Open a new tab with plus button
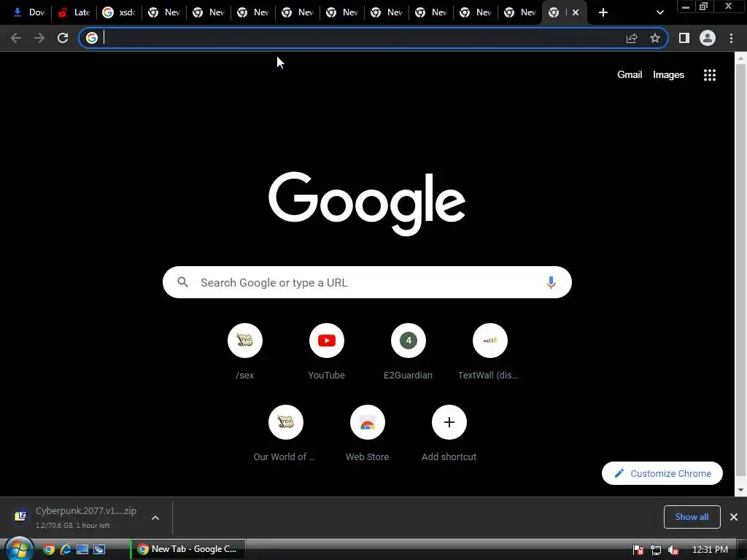Viewport: 747px width, 560px height. (x=603, y=12)
